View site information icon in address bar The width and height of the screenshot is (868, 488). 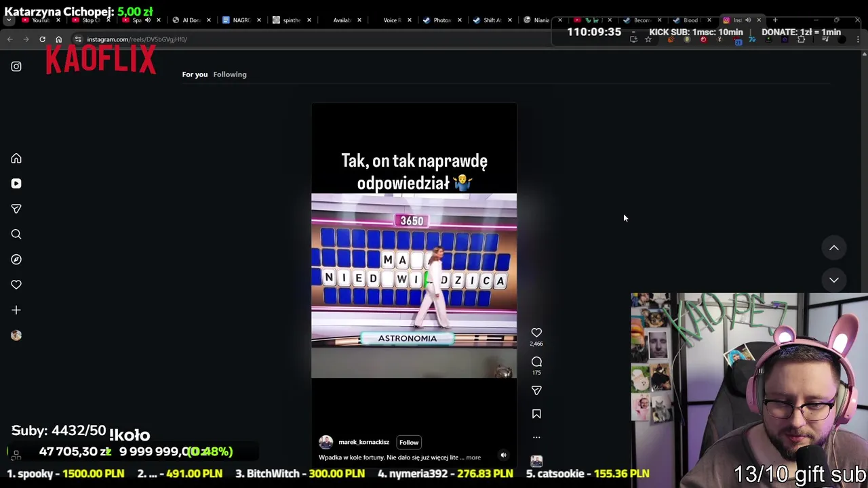(x=78, y=39)
